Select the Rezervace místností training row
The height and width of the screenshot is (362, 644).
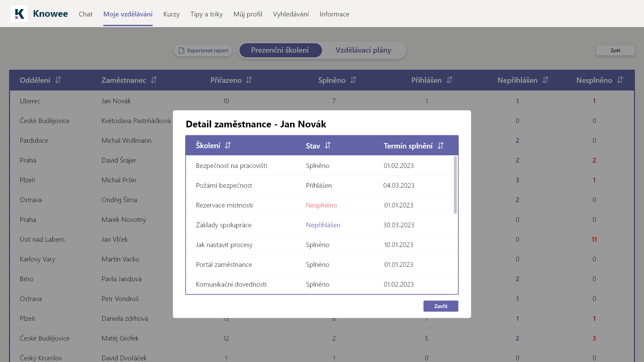224,205
